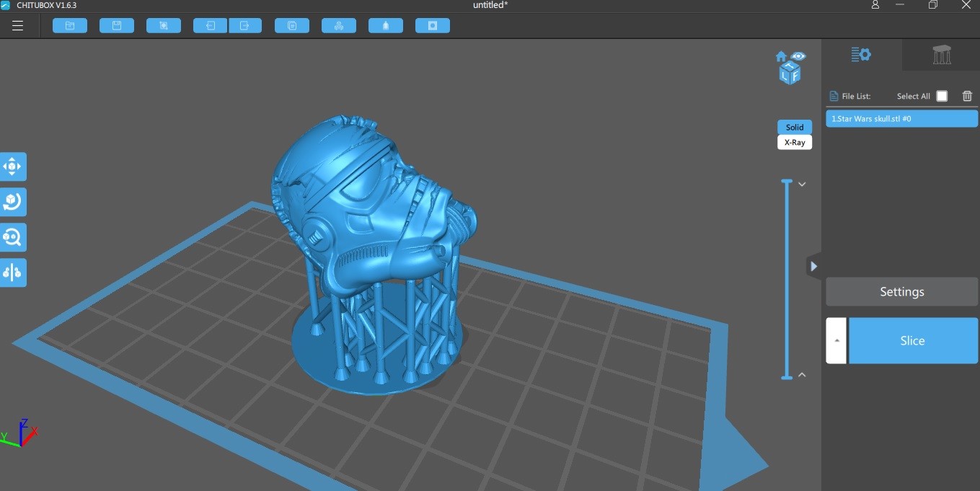Click the top face of view cube
Screen dimensions: 980x491
pos(790,66)
